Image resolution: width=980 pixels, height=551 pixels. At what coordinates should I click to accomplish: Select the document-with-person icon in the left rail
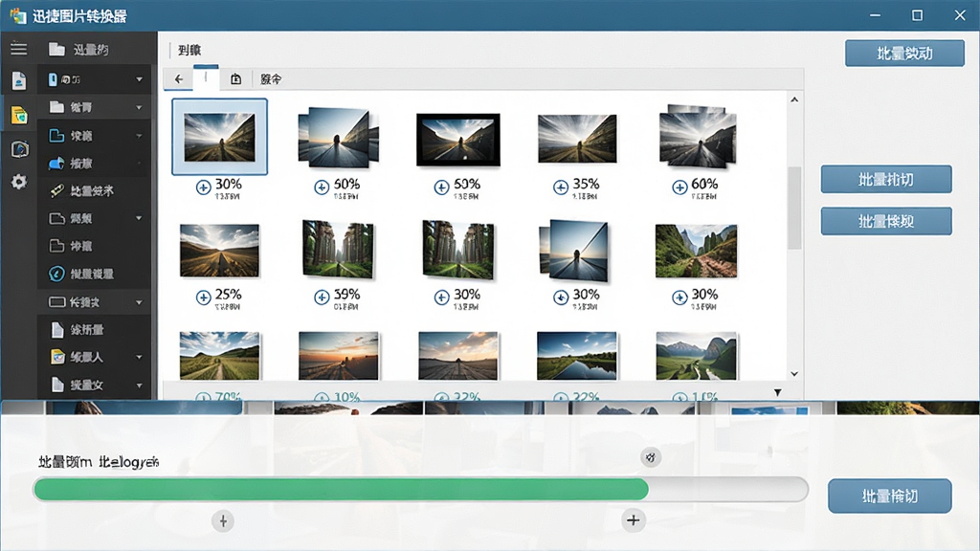click(x=19, y=80)
